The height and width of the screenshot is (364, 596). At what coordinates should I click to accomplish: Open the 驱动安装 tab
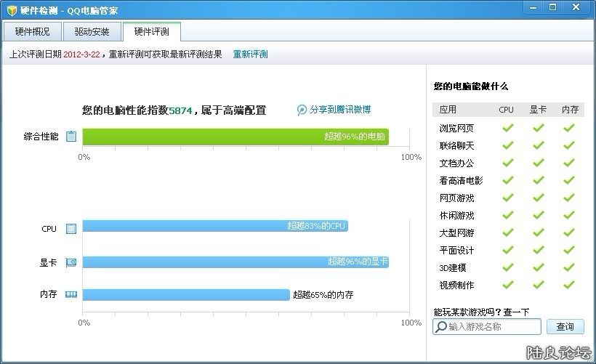tap(92, 32)
